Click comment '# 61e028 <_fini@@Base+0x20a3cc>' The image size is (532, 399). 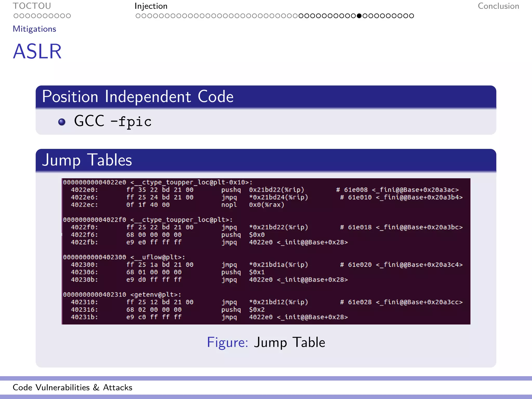click(x=401, y=302)
